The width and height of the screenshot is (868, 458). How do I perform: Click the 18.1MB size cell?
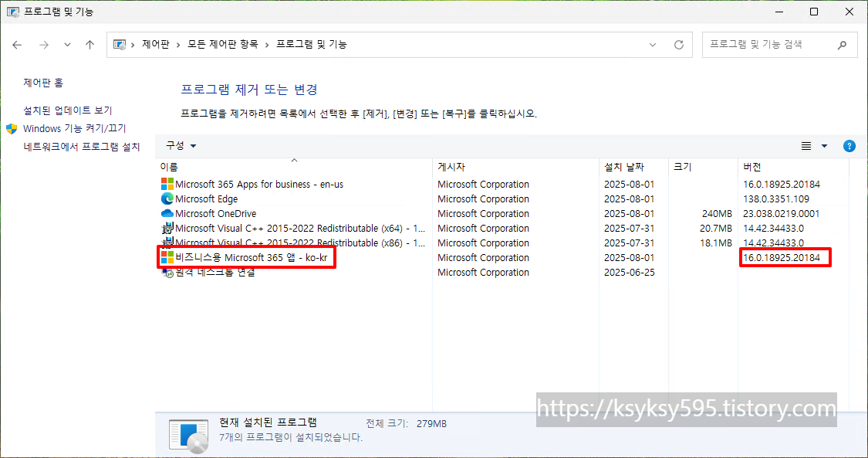pyautogui.click(x=716, y=243)
